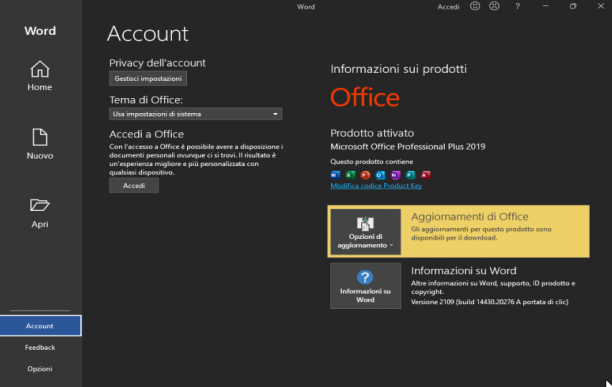Click the Nuovo document icon
Viewport: 612px width, 387px height.
click(x=40, y=137)
